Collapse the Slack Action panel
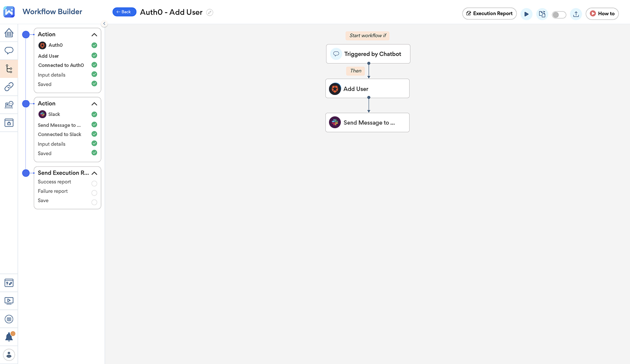Screen dimensions: 630x364 pos(94,104)
